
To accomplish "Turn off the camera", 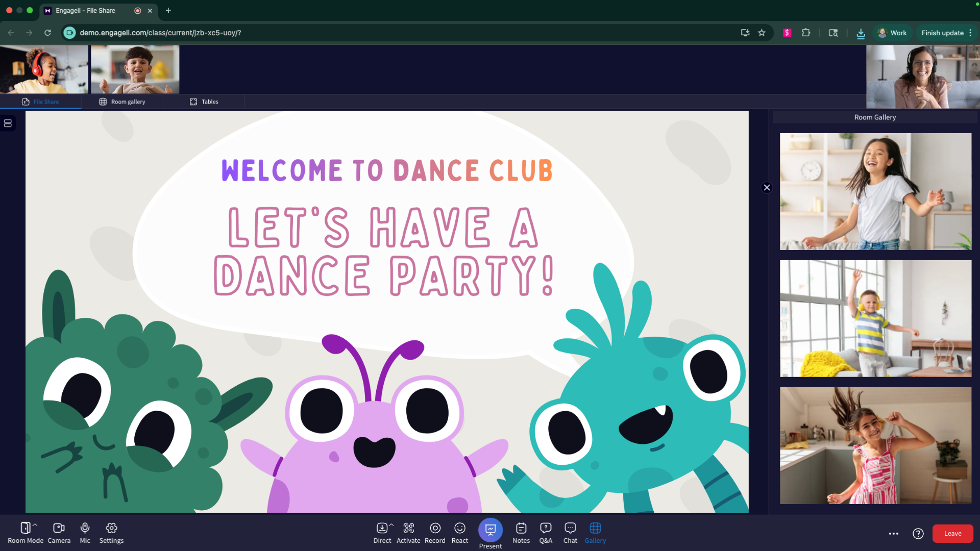I will tap(59, 531).
